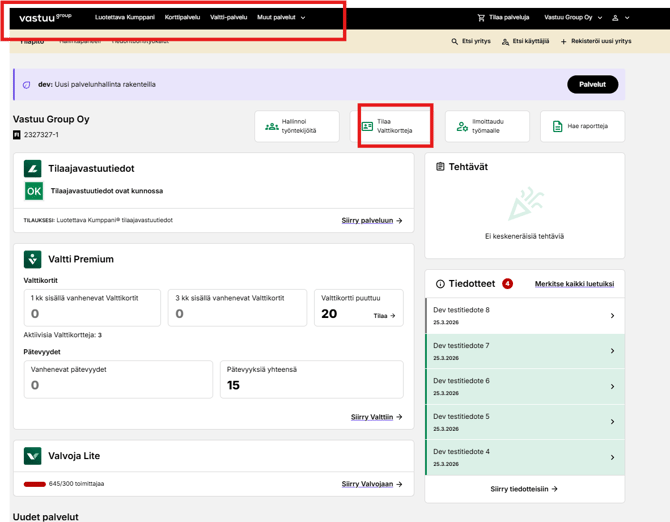Click the Valtti Premium service icon
This screenshot has width=670, height=522.
coord(32,259)
